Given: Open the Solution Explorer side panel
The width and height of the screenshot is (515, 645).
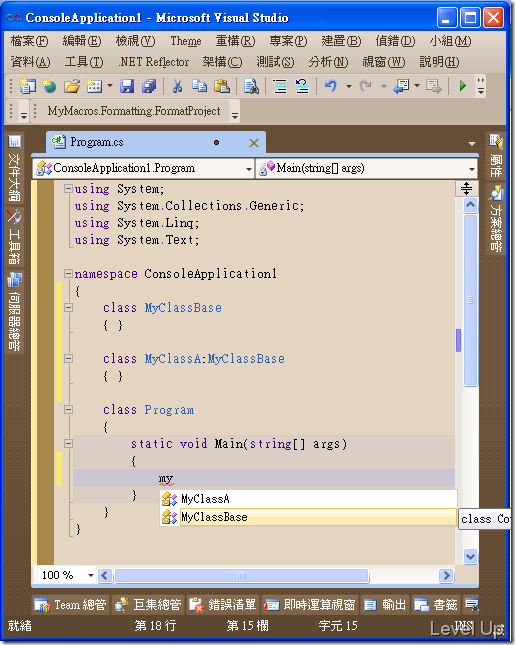Looking at the screenshot, I should pyautogui.click(x=496, y=218).
